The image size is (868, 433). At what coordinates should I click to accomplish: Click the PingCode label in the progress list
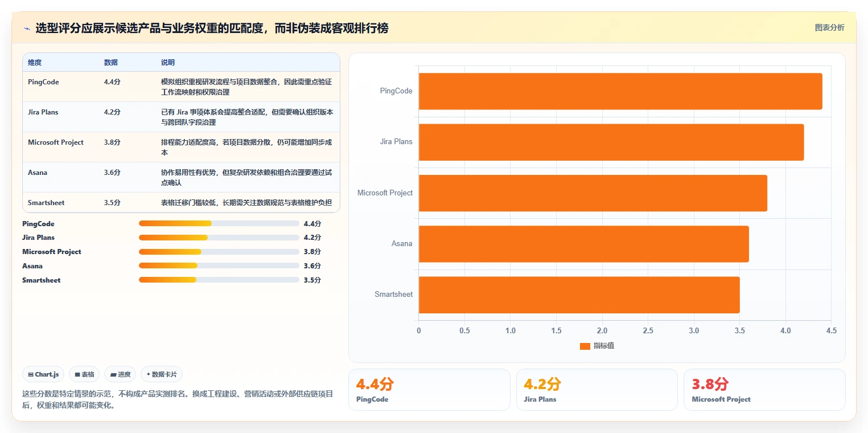tap(38, 224)
